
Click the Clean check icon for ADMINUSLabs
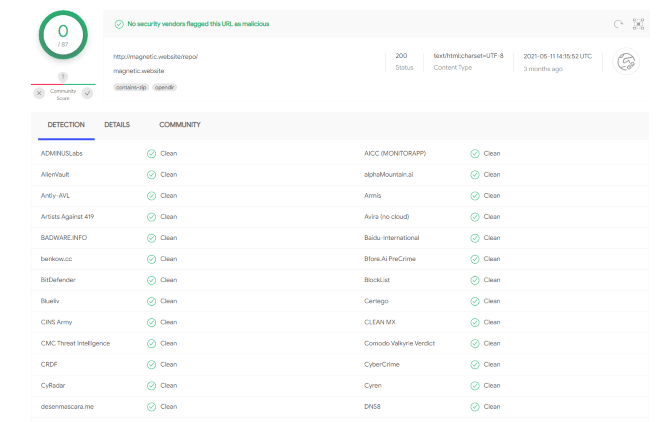151,154
